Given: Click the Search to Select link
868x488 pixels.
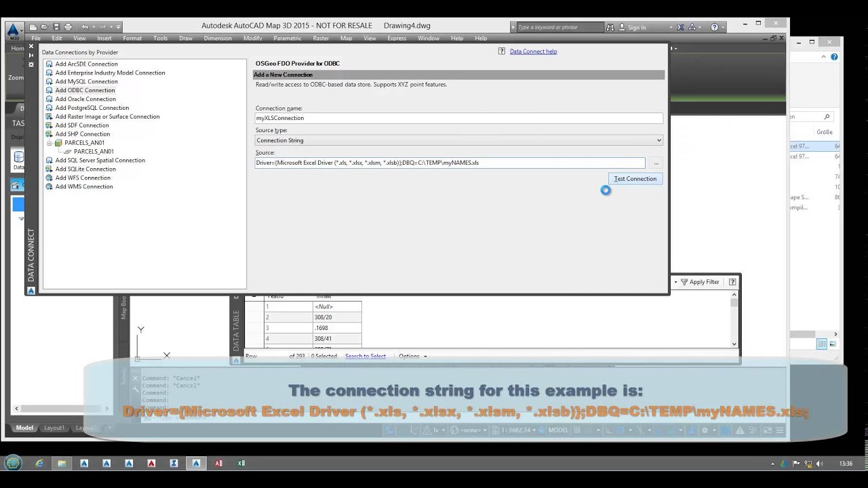Looking at the screenshot, I should pos(366,357).
